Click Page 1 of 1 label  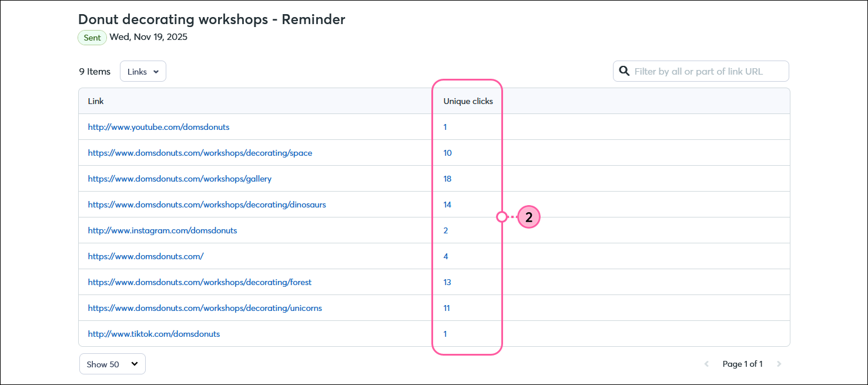(x=743, y=364)
